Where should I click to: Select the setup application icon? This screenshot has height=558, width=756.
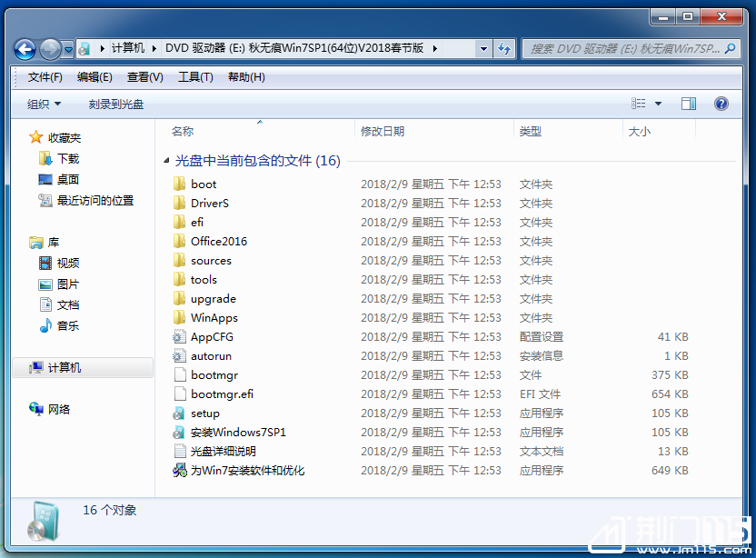click(x=179, y=414)
